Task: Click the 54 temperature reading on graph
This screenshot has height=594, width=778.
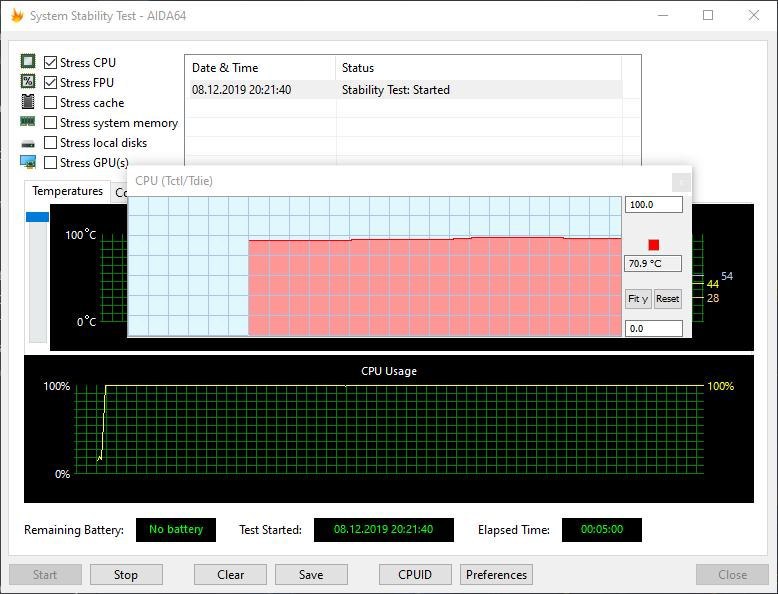Action: click(x=727, y=276)
